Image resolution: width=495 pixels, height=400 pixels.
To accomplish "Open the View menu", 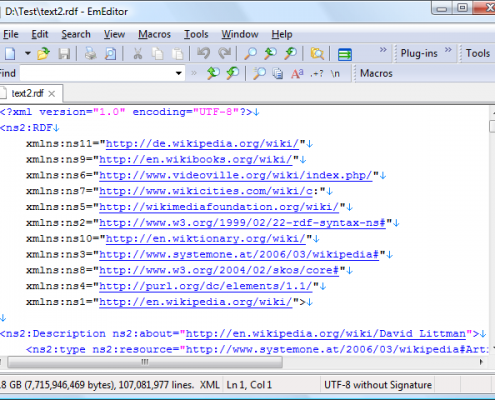I will coord(114,34).
